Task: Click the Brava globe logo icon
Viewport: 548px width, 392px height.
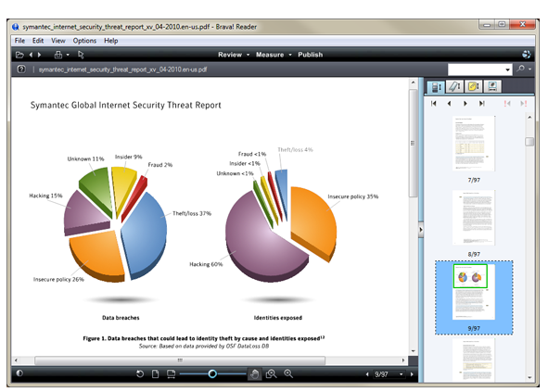Action: tap(526, 55)
